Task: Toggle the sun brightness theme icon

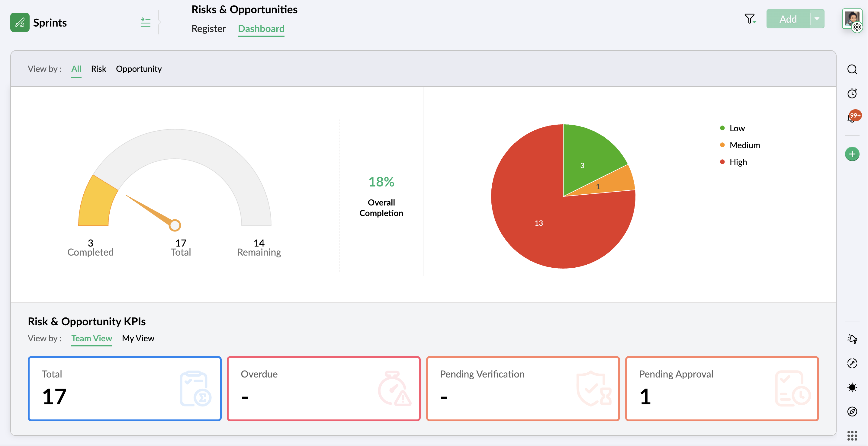Action: (852, 387)
